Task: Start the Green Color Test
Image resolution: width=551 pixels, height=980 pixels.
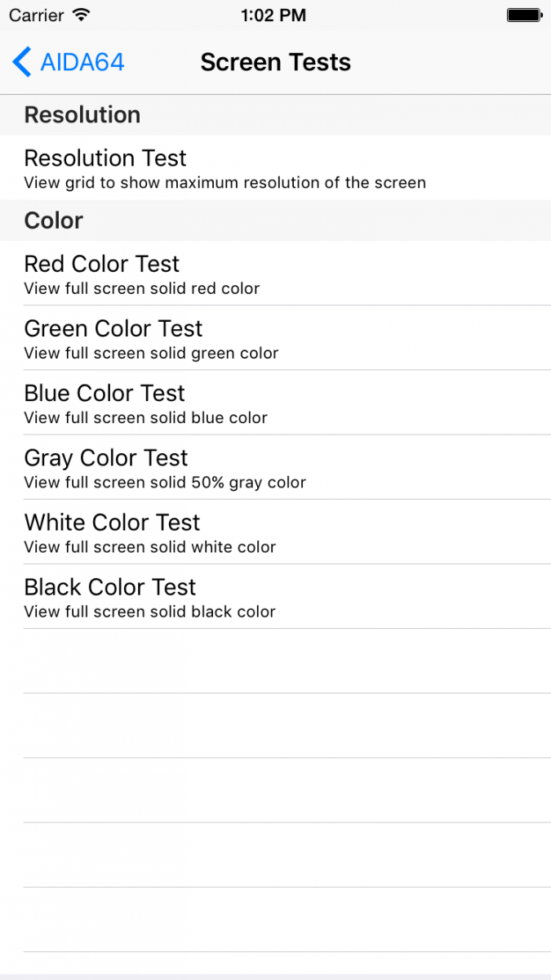Action: coord(113,328)
